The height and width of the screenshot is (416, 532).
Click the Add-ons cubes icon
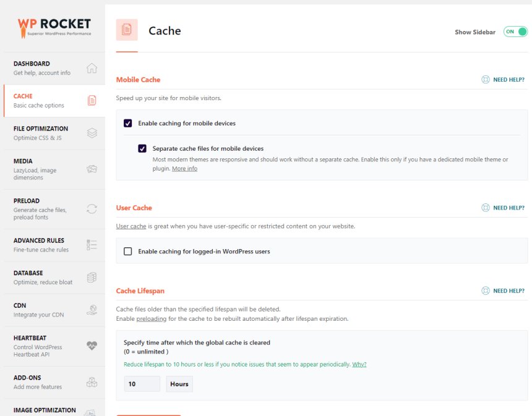click(x=92, y=382)
